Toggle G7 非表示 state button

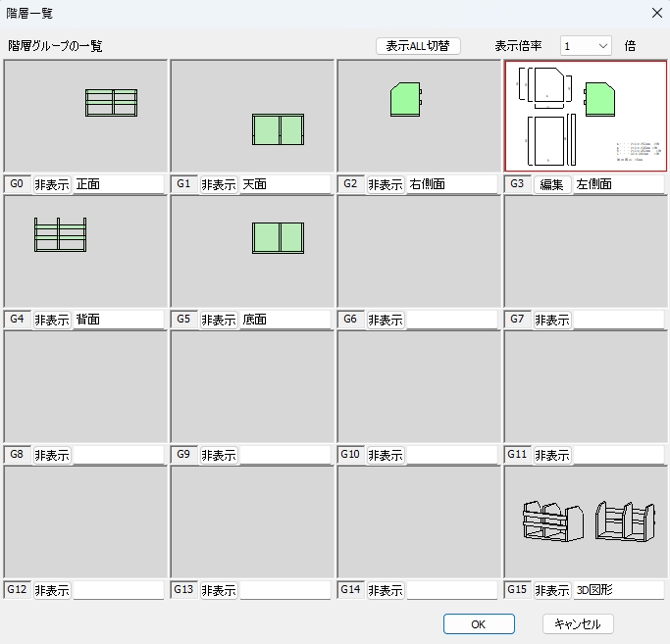click(552, 320)
